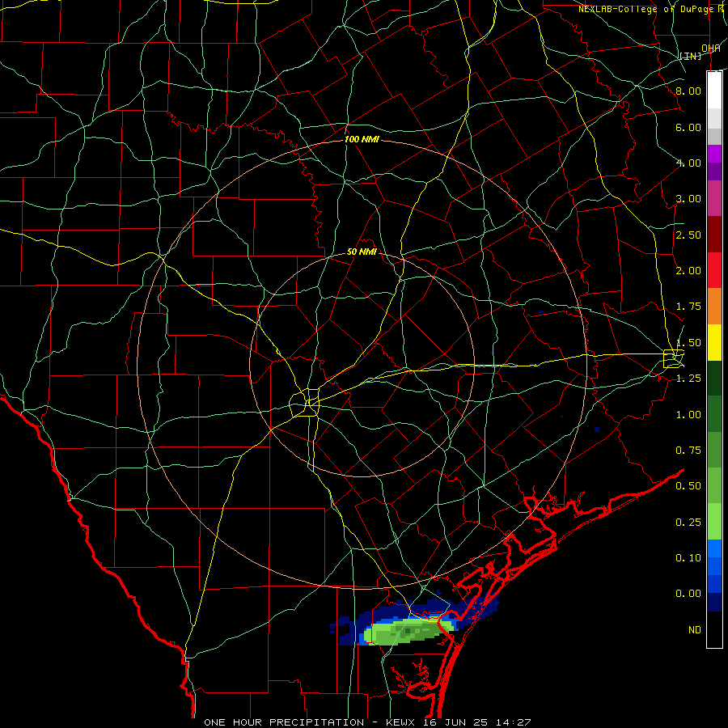The width and height of the screenshot is (728, 728).
Task: Click the "2.50" legend value
Action: click(x=688, y=235)
